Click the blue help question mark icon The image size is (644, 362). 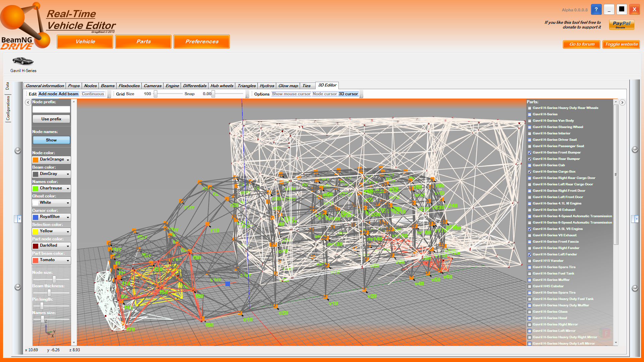click(596, 9)
